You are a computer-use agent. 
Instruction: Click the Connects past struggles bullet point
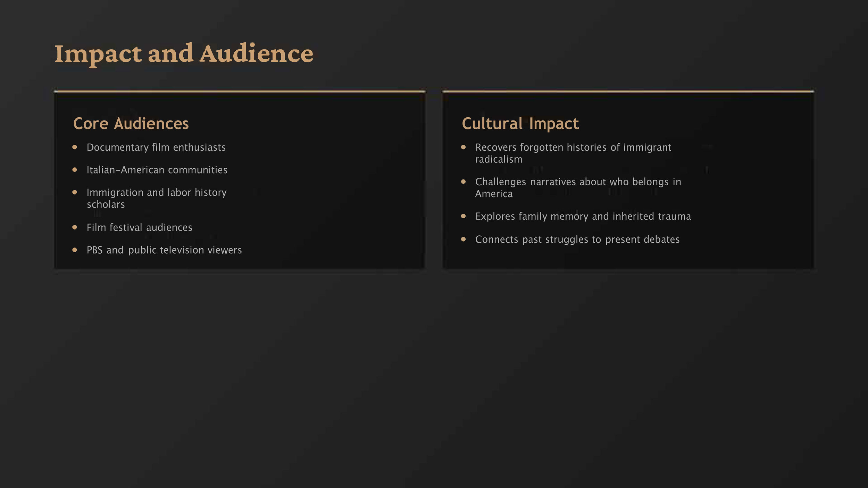pyautogui.click(x=577, y=239)
